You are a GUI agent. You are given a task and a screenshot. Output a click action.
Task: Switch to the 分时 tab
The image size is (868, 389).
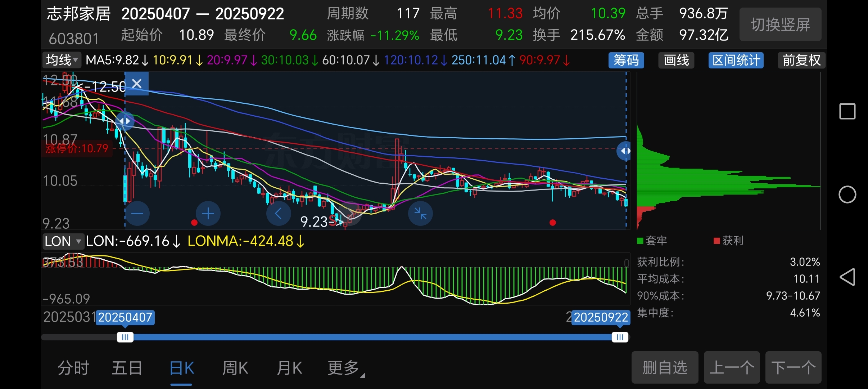pos(73,368)
